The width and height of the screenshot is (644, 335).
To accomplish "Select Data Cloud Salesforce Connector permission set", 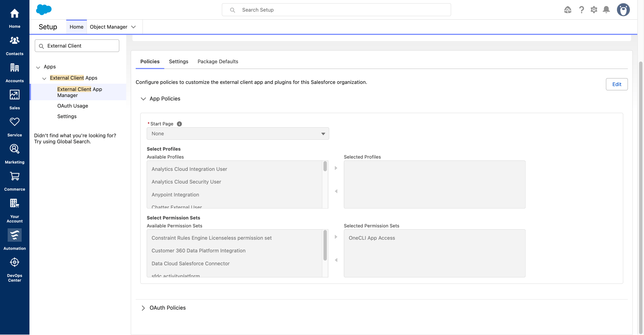I will click(x=191, y=264).
